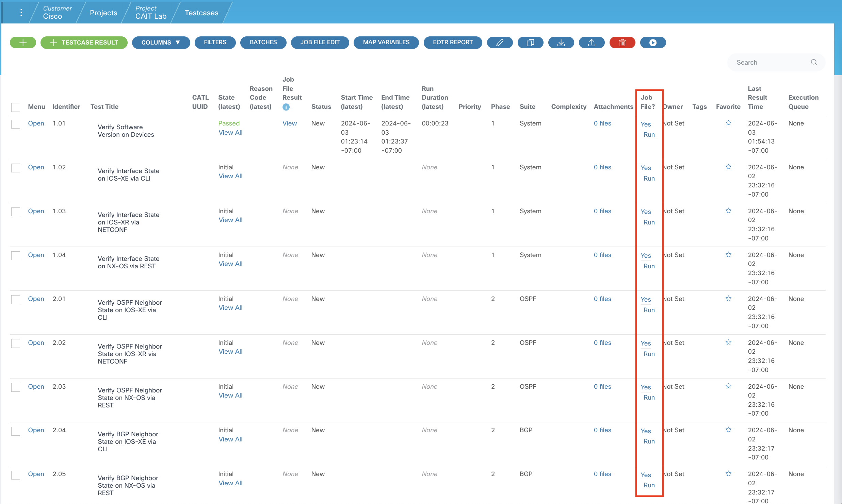Expand the COLUMNS dropdown
Viewport: 842px width, 504px height.
[x=161, y=43]
